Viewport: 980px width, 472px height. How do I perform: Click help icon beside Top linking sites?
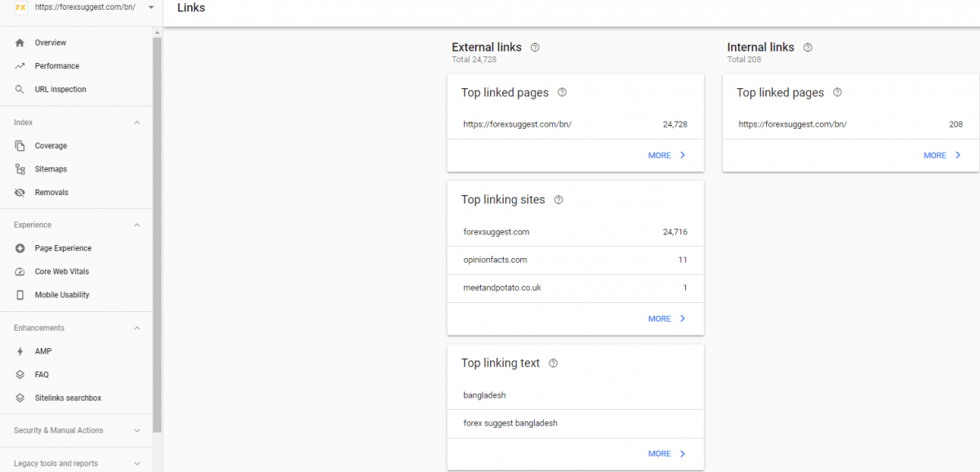coord(559,199)
